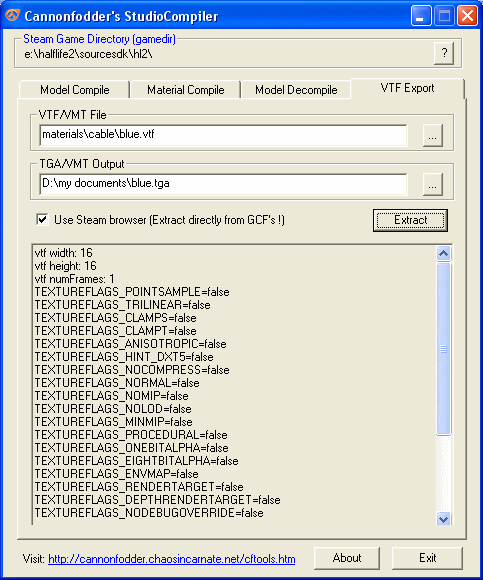Click the TEXTUREFLAGS_NOMIP=false line
Screen dimensions: 483x580
tap(111, 396)
